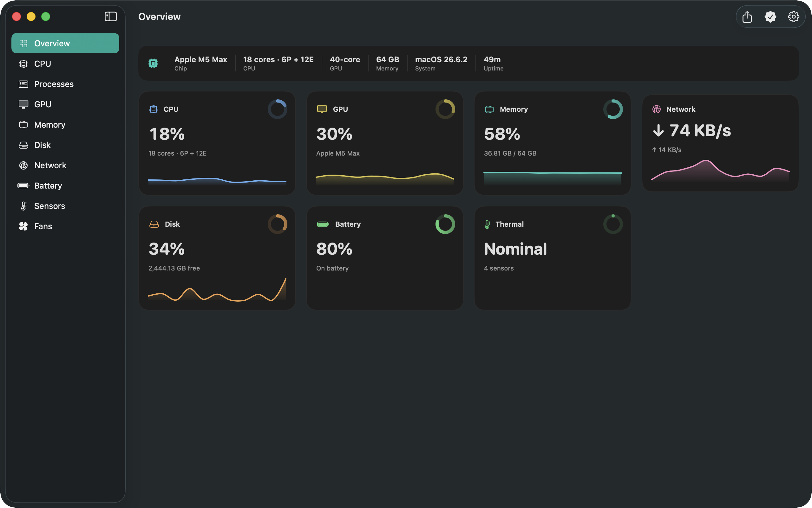Click the Overview grid icon in sidebar
The width and height of the screenshot is (812, 508).
(x=23, y=43)
